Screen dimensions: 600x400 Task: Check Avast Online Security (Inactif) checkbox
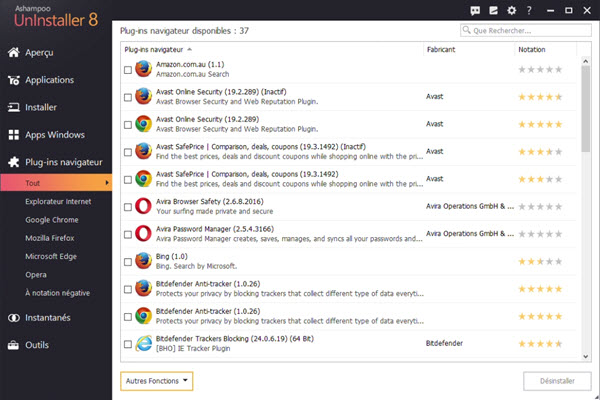tap(128, 97)
